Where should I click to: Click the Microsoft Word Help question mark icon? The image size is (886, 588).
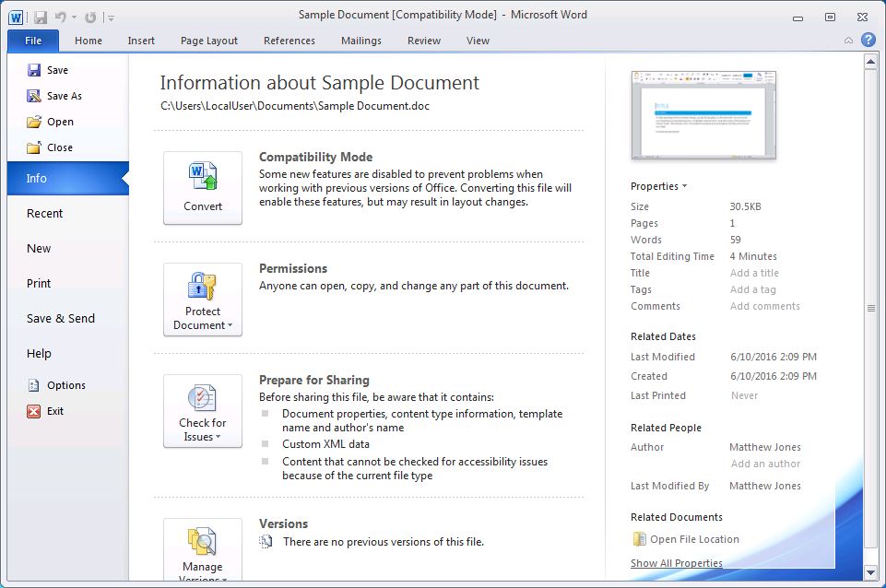click(x=868, y=40)
